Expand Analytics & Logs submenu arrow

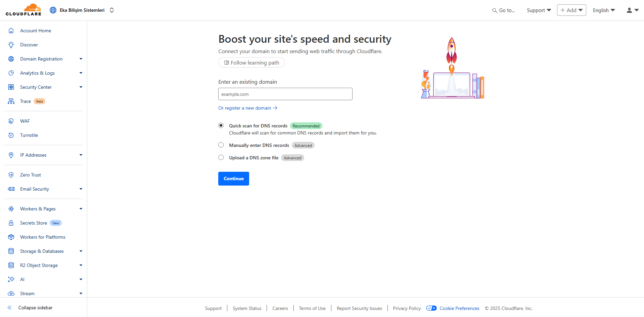(x=81, y=73)
